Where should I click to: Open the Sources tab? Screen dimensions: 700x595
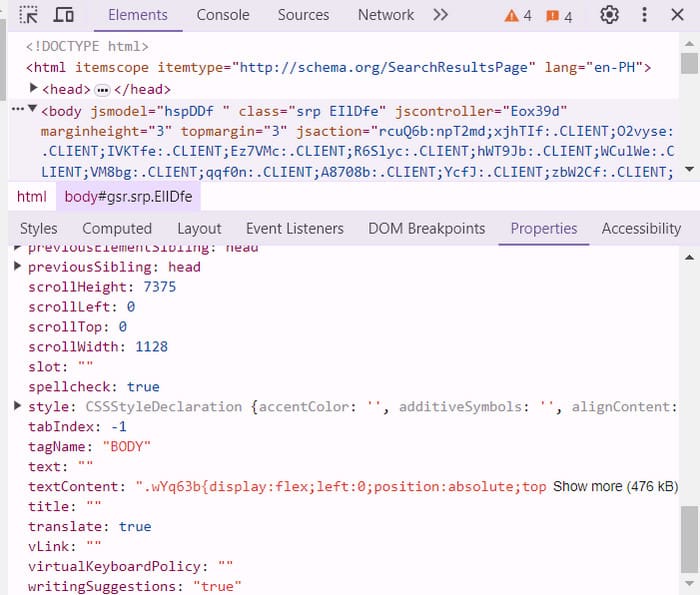(x=303, y=15)
